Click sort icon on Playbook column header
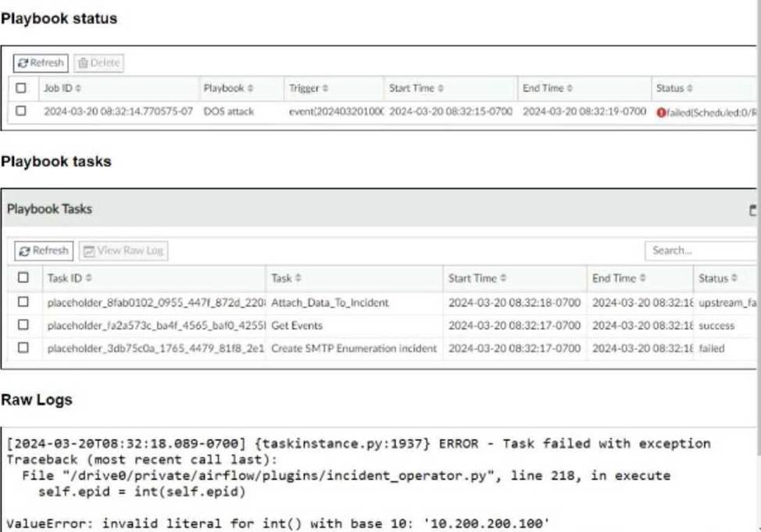Viewport: 761px width, 532px height. click(x=250, y=89)
